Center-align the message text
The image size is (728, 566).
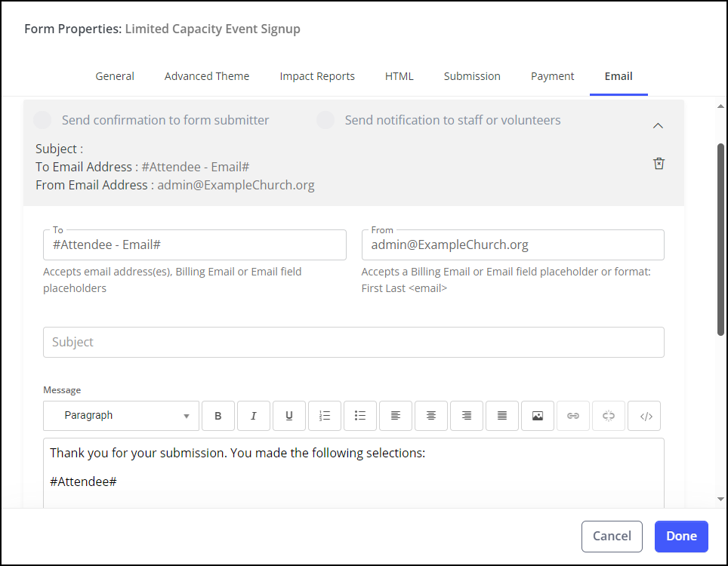tap(430, 416)
